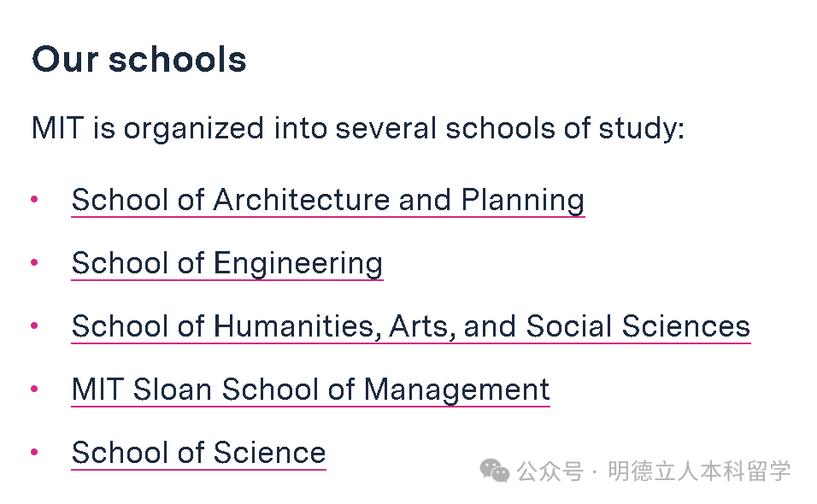Click the word "Management" in the Sloan link
The height and width of the screenshot is (504, 817).
(x=456, y=390)
